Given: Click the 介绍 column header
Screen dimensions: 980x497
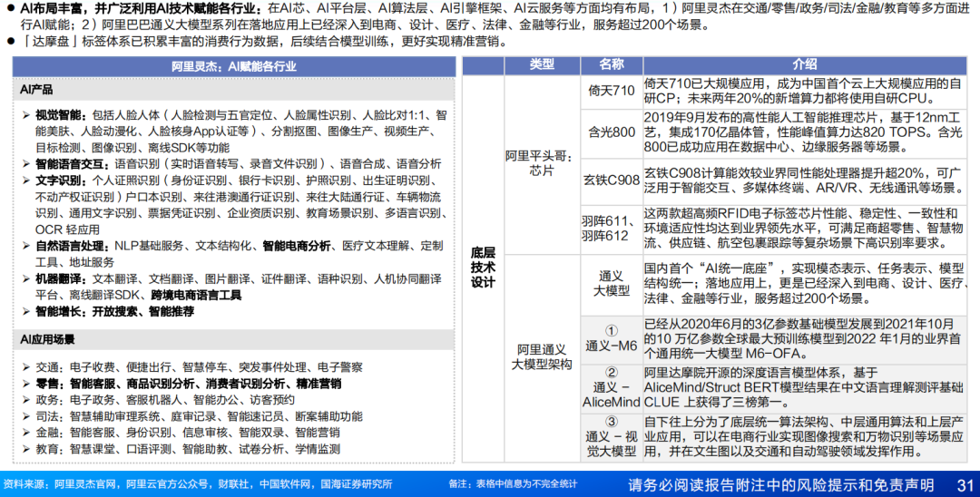Looking at the screenshot, I should click(x=804, y=64).
